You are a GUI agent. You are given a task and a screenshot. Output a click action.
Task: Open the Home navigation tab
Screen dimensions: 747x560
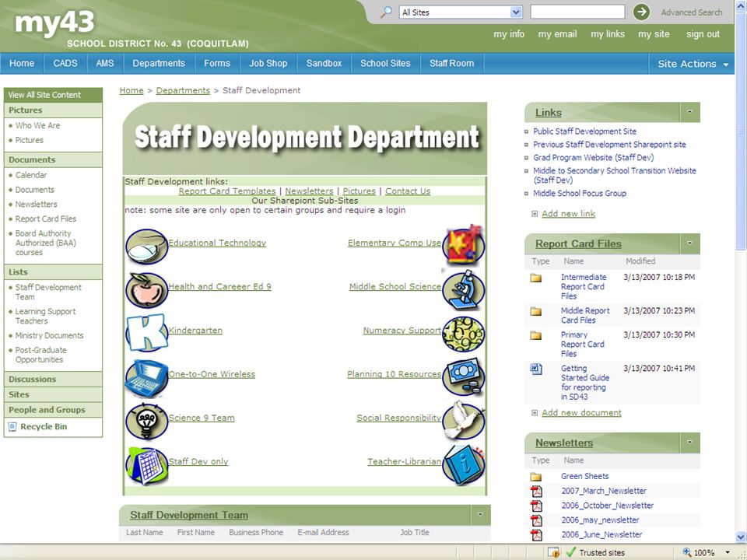(x=22, y=63)
